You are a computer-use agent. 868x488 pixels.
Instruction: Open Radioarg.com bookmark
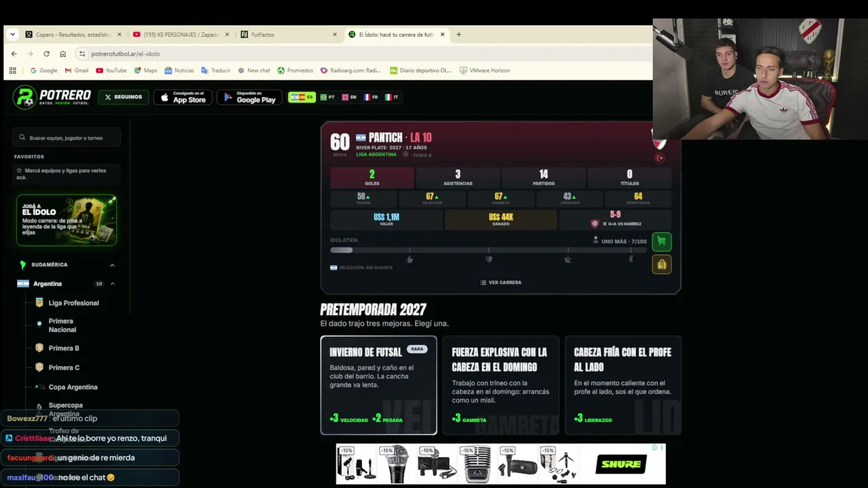pyautogui.click(x=350, y=70)
